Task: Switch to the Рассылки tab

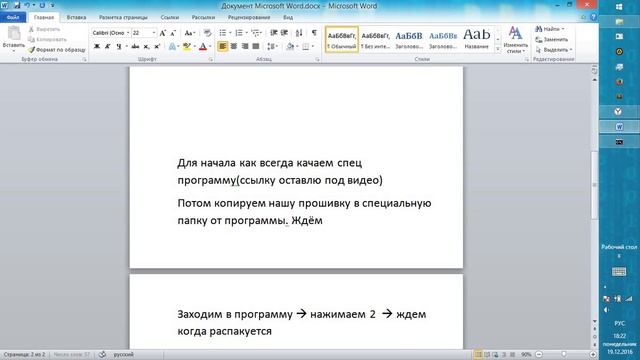Action: [x=203, y=18]
